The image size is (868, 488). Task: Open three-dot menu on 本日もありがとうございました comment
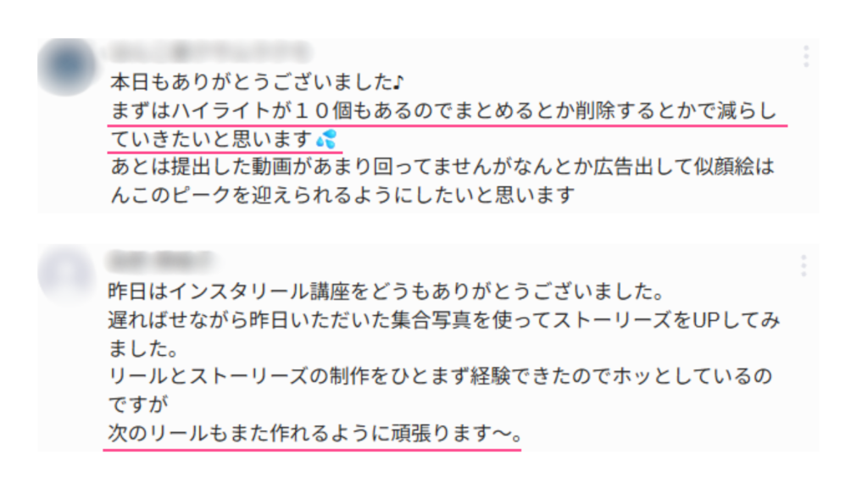click(x=806, y=57)
